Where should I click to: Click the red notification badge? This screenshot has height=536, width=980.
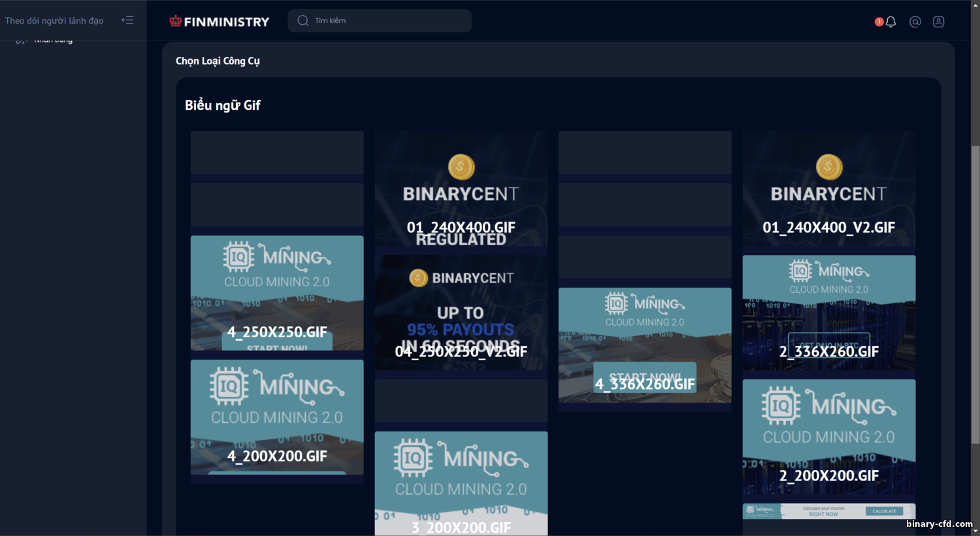point(879,22)
